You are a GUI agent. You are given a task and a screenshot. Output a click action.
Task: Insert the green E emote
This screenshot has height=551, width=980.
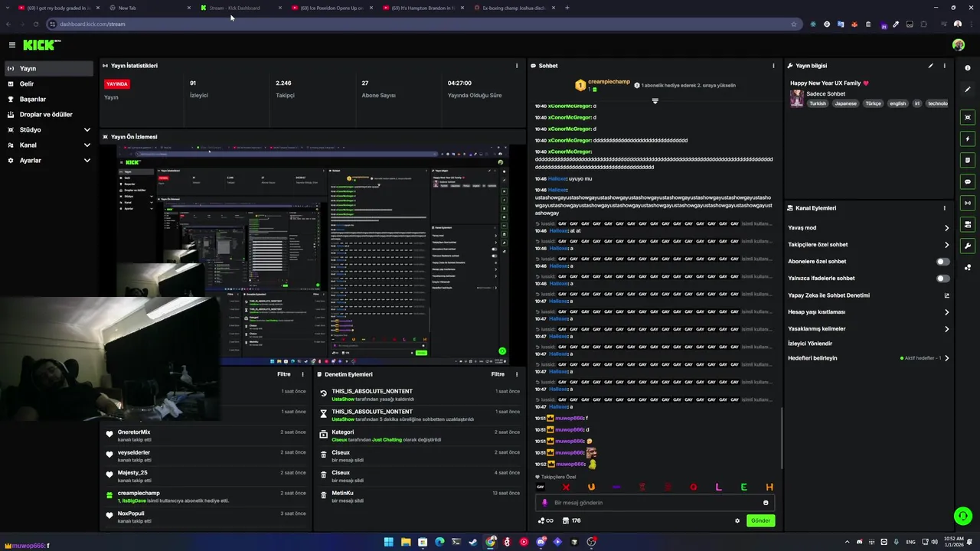(x=743, y=487)
